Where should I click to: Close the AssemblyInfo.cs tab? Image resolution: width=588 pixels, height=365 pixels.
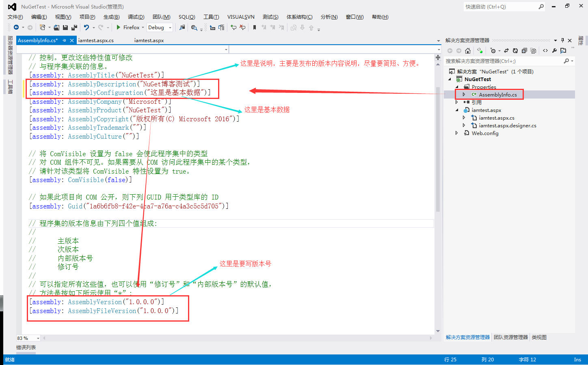click(72, 41)
